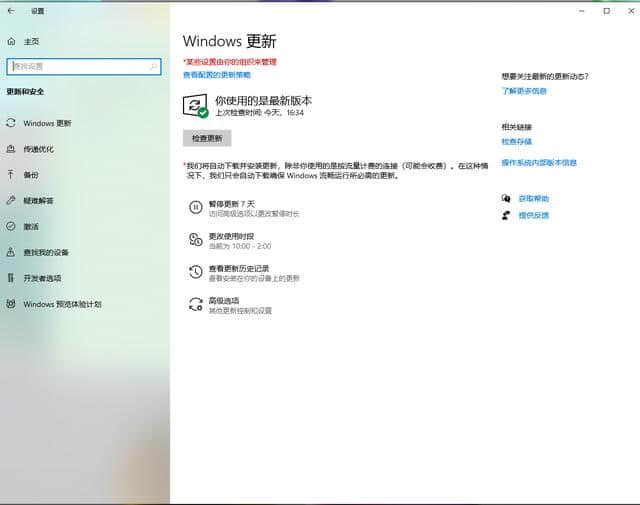Click the pause icon for 暂停更新 7 天
Screen dimensions: 640x505
(196, 207)
